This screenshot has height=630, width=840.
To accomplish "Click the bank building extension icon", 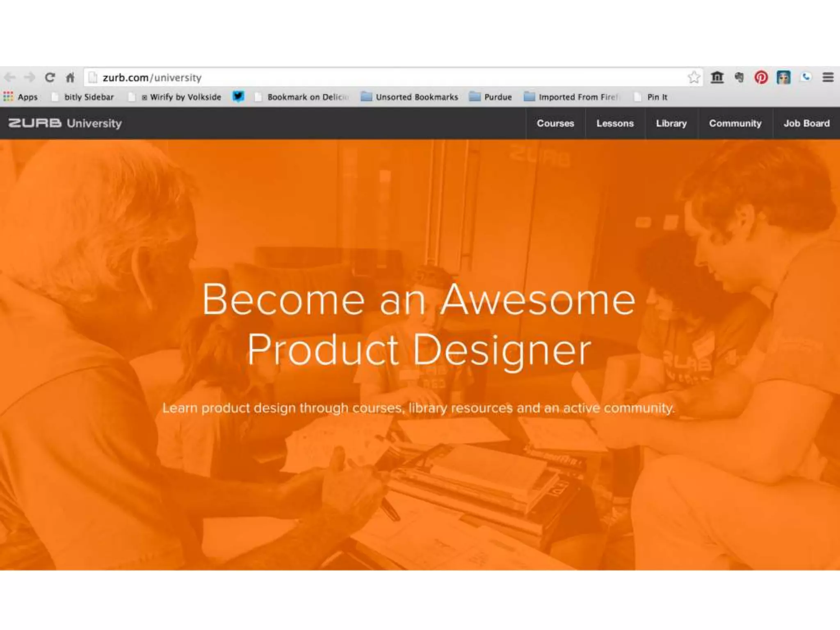I will pyautogui.click(x=717, y=77).
